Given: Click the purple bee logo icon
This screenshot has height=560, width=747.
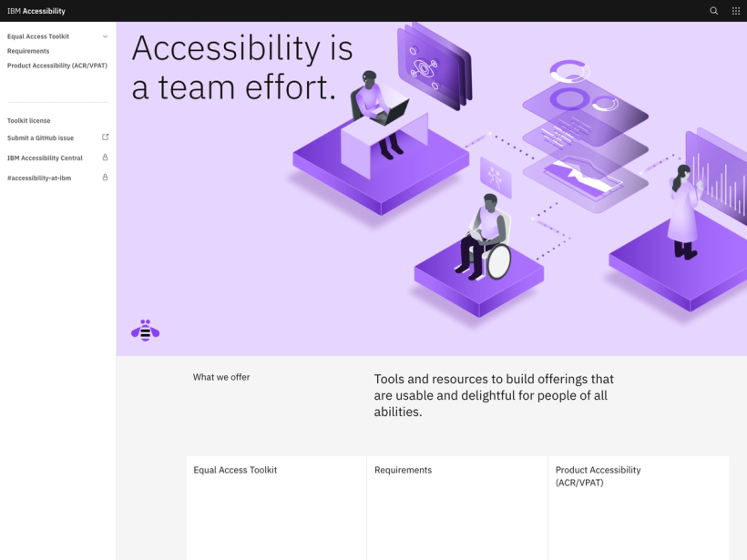Looking at the screenshot, I should point(146,331).
